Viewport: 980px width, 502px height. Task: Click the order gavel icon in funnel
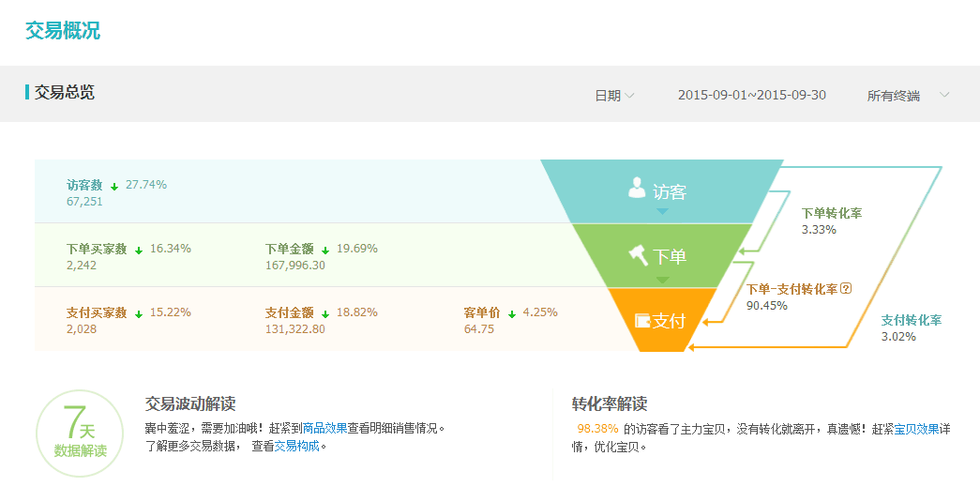[x=639, y=254]
